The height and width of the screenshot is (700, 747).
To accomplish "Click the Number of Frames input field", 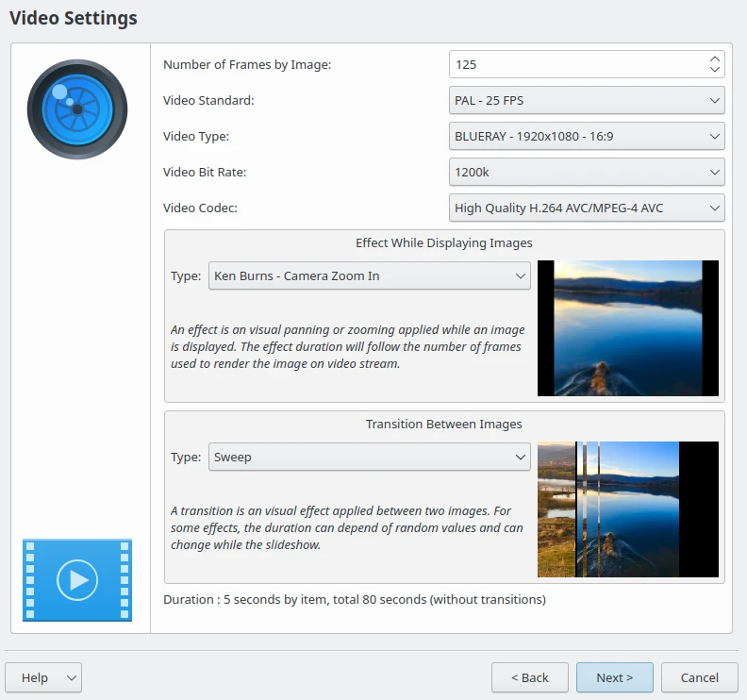I will pyautogui.click(x=575, y=64).
